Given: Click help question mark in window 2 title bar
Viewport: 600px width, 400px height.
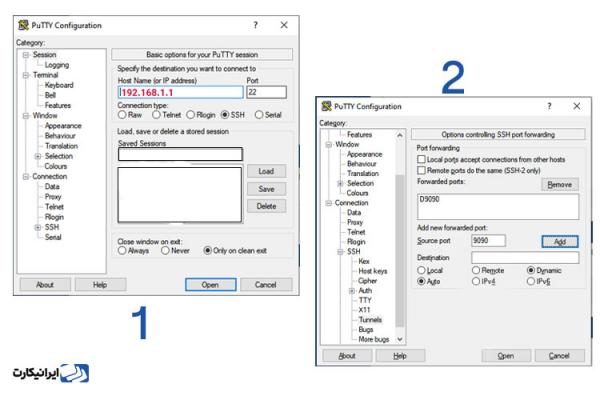Looking at the screenshot, I should 549,106.
